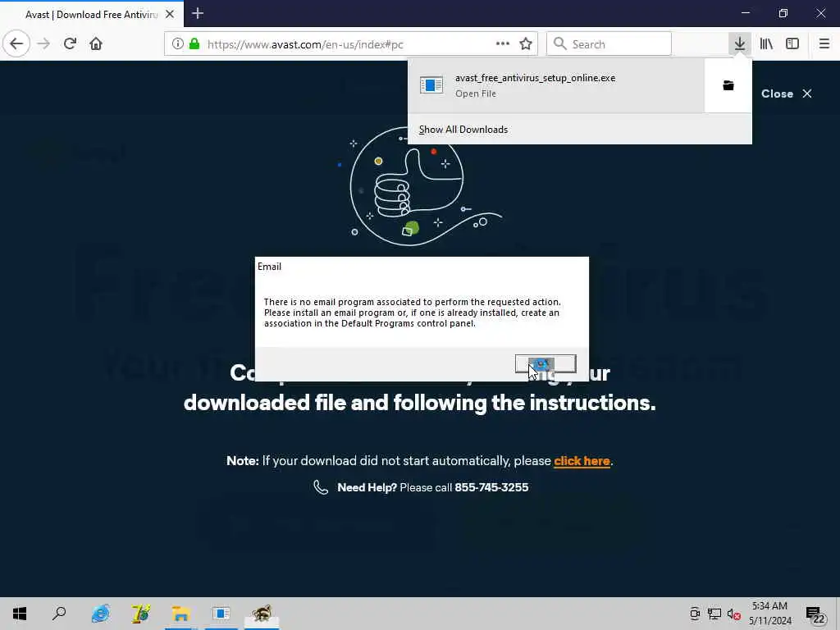Open avast_free_antivirus_setup_online.exe download entry
The image size is (840, 630).
[556, 85]
